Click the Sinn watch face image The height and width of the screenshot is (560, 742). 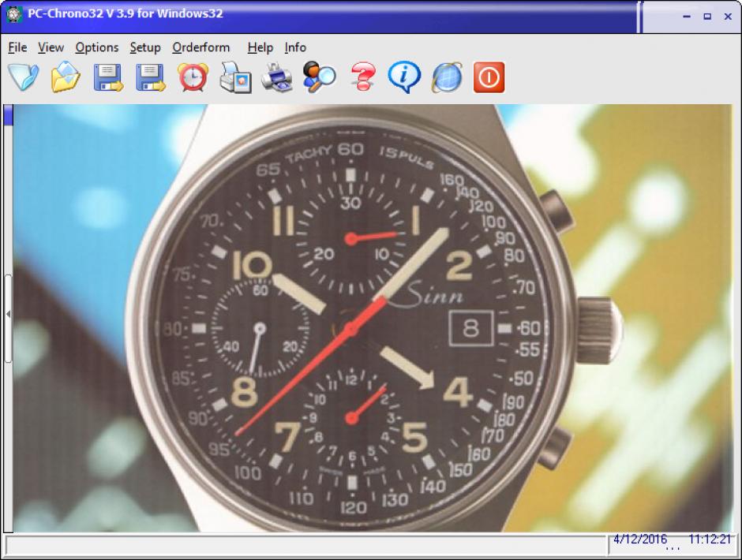tap(373, 319)
